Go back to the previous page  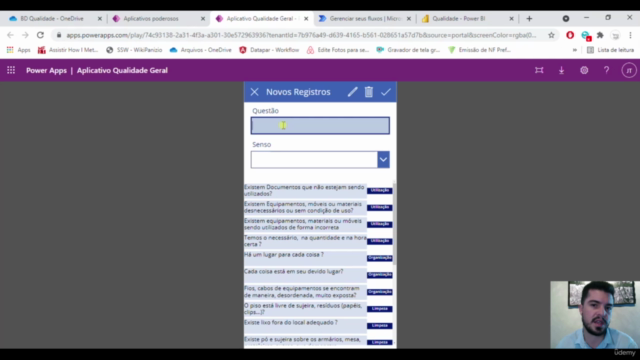coord(11,35)
